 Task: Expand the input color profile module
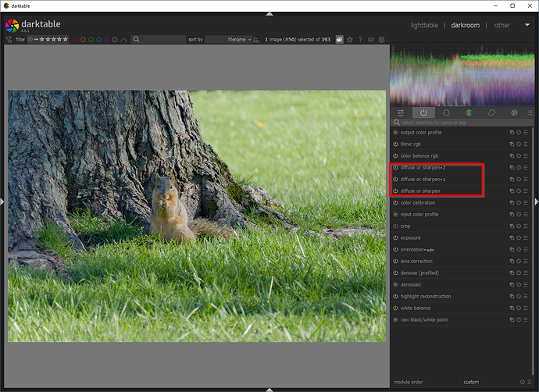coord(419,215)
